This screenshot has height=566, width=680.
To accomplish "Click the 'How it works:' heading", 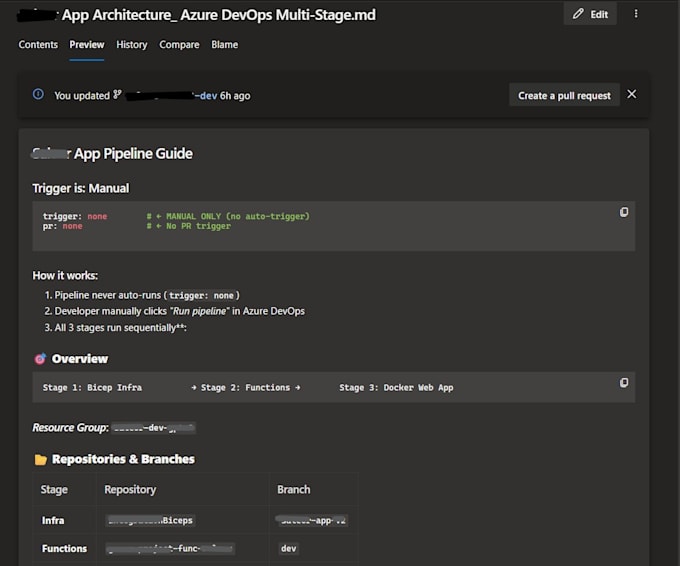I will [x=65, y=276].
